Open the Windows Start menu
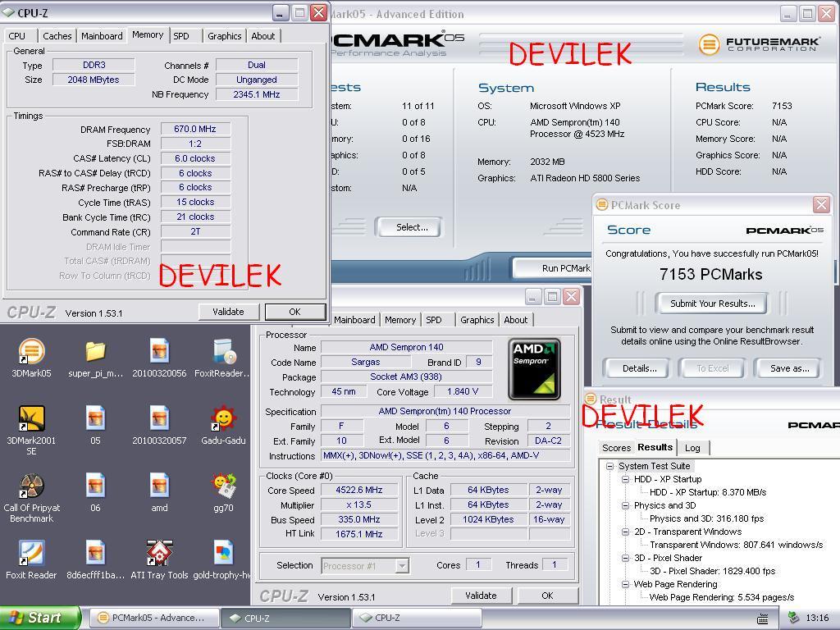 pyautogui.click(x=40, y=618)
